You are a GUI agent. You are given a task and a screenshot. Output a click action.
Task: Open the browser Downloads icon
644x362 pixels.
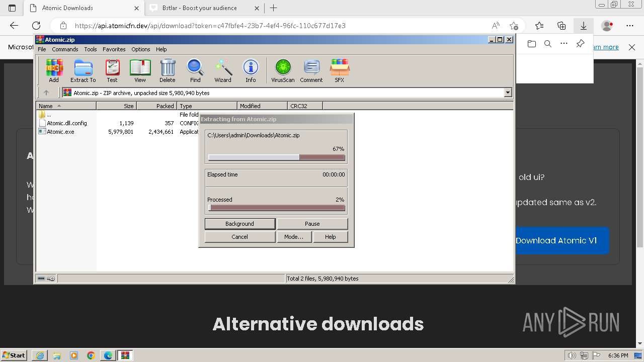pyautogui.click(x=584, y=26)
